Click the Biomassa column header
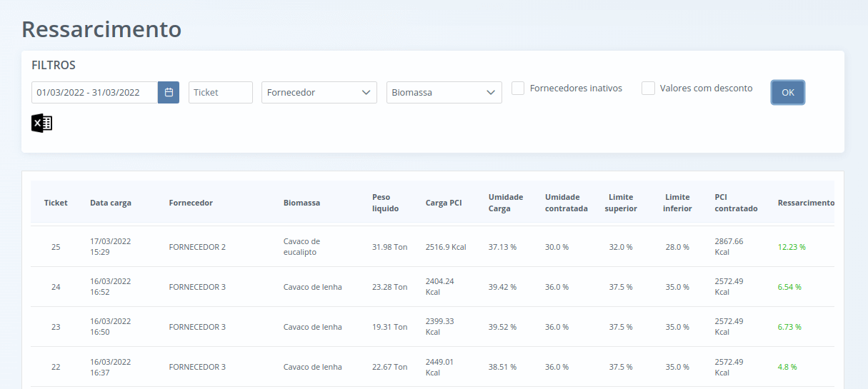Image resolution: width=868 pixels, height=389 pixels. 301,203
